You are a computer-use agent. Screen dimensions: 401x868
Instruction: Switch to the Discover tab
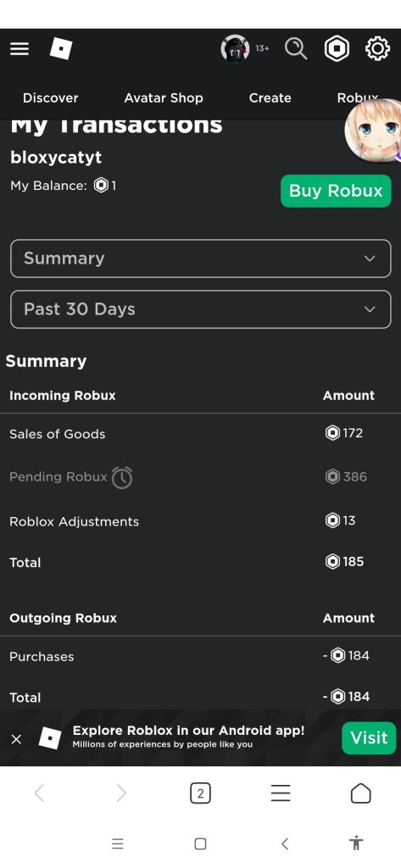[50, 98]
